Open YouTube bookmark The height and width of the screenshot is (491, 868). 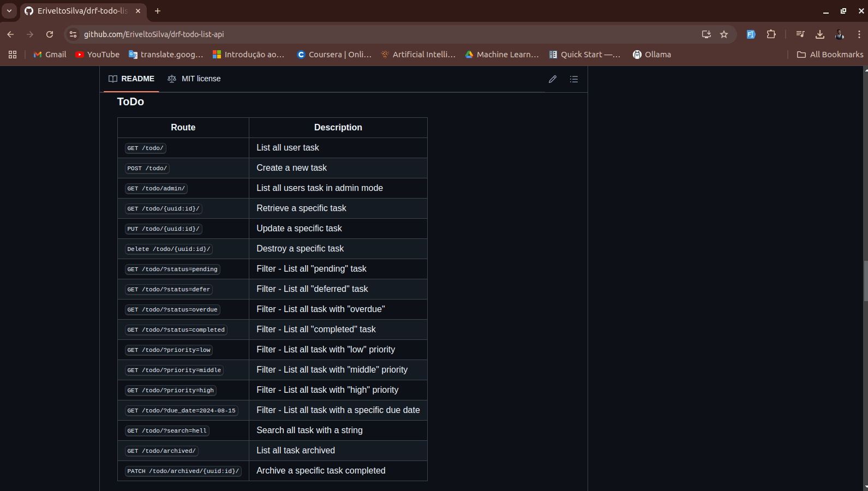click(97, 55)
